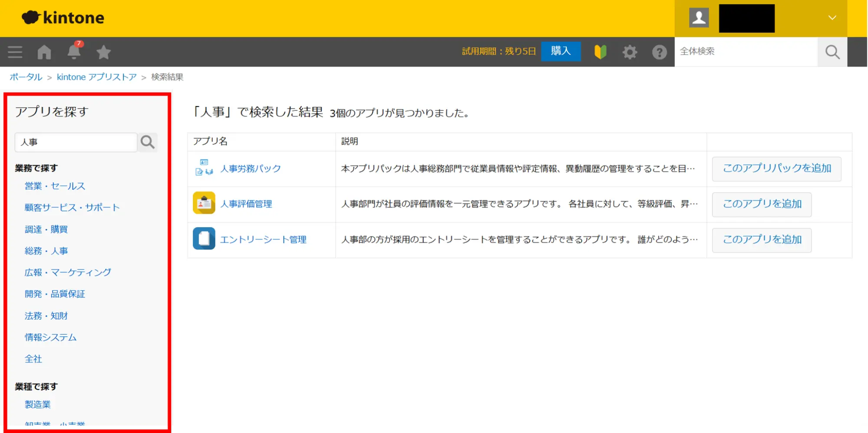Screen dimensions: 868x433
Task: Select the 営業・セールス category
Action: click(55, 186)
